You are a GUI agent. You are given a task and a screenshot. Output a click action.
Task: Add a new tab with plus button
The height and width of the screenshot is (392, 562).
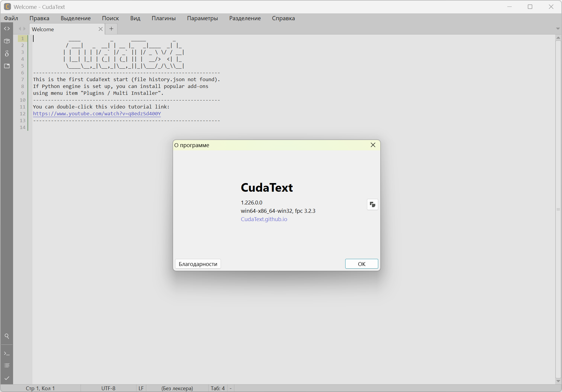pos(112,29)
